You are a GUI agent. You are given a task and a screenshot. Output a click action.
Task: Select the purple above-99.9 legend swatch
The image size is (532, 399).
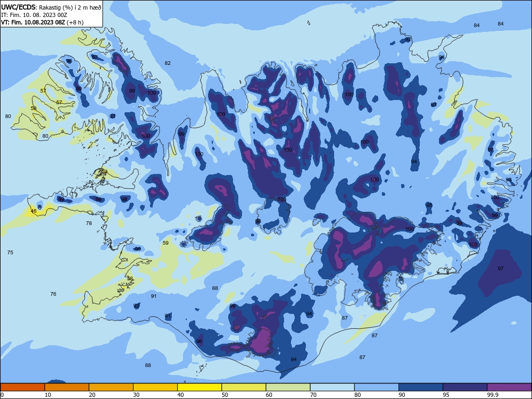[x=509, y=387]
